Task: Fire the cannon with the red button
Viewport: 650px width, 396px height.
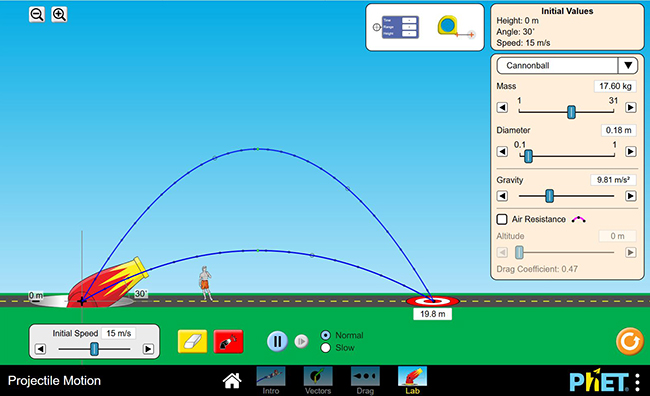Action: coord(228,341)
